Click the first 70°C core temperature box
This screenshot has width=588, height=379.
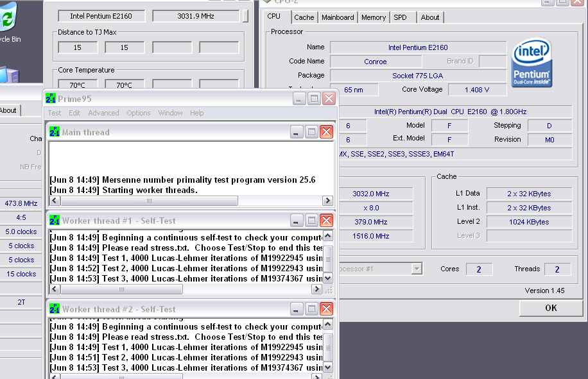78,85
